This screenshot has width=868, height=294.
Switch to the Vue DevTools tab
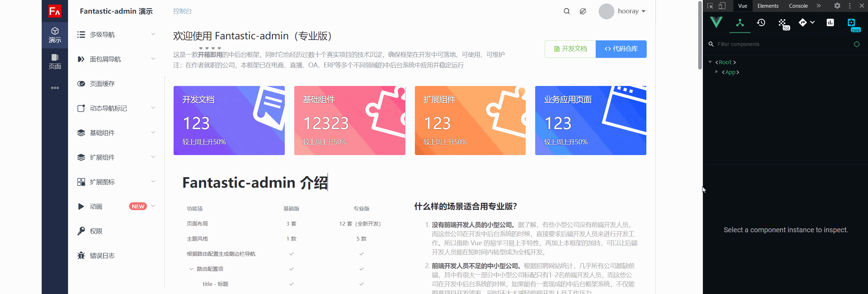742,6
